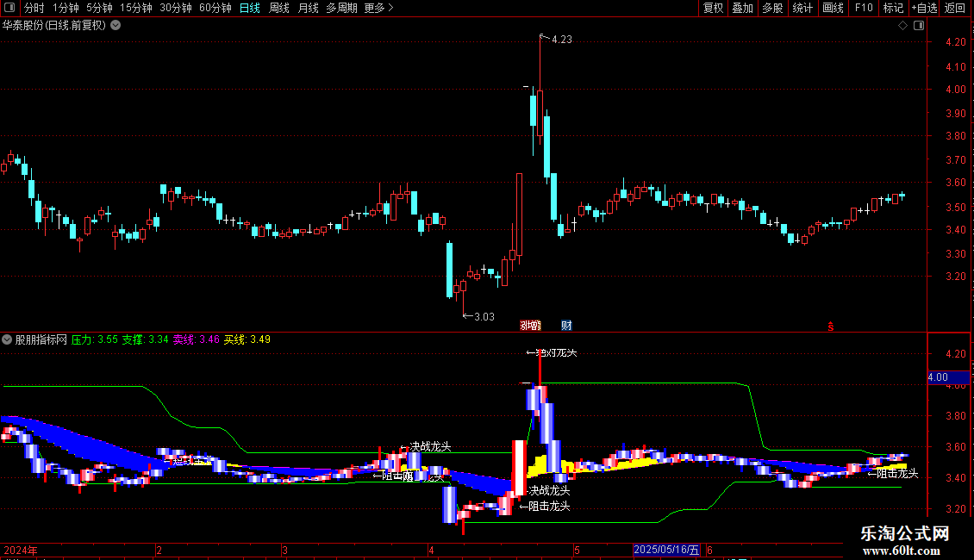Open the 华泰股份 chart title dropdown arrow
The image size is (974, 560).
click(x=116, y=26)
